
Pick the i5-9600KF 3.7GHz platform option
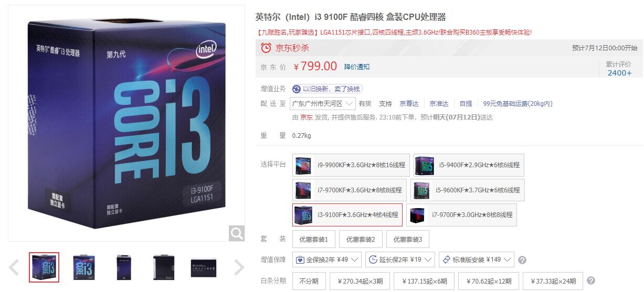(x=469, y=190)
